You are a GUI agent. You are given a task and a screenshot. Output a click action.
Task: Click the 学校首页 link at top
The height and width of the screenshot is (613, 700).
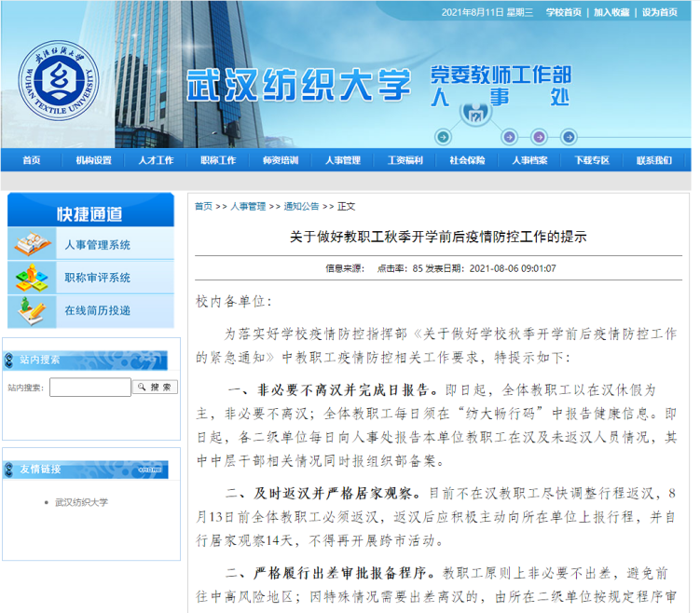(x=563, y=12)
